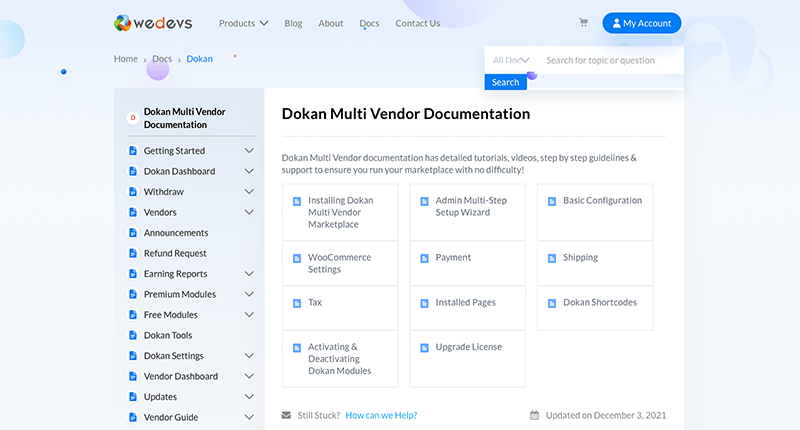Click the Dokan Multi Vendor Documentation sidebar title
Screen dimensions: 800x430
click(184, 118)
